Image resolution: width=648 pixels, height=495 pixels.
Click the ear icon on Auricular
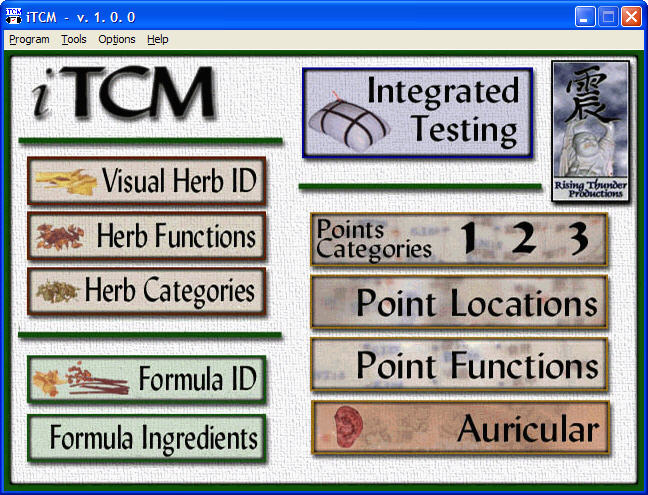click(348, 426)
